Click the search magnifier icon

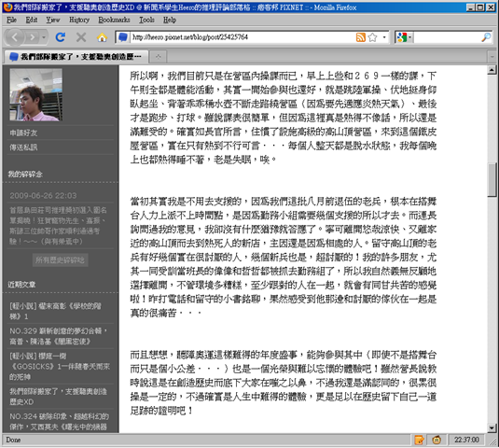pos(486,37)
